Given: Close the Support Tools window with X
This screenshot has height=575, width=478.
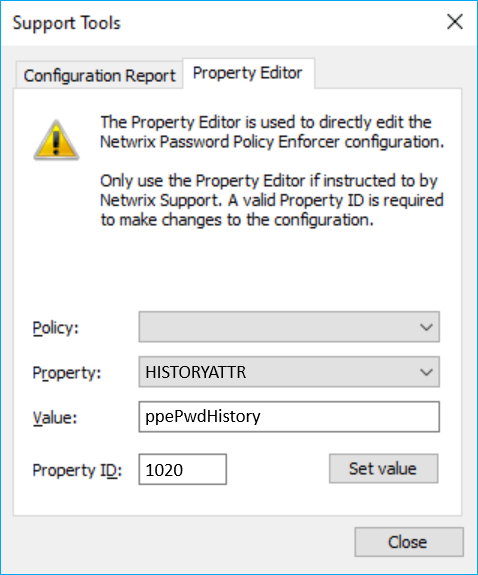Looking at the screenshot, I should tap(455, 22).
